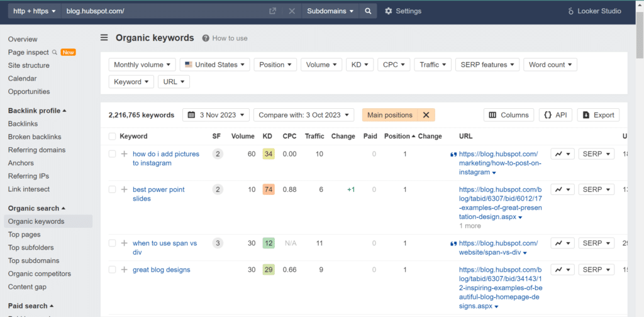The width and height of the screenshot is (644, 317).
Task: Check the how do i add pictures row
Action: pyautogui.click(x=112, y=154)
